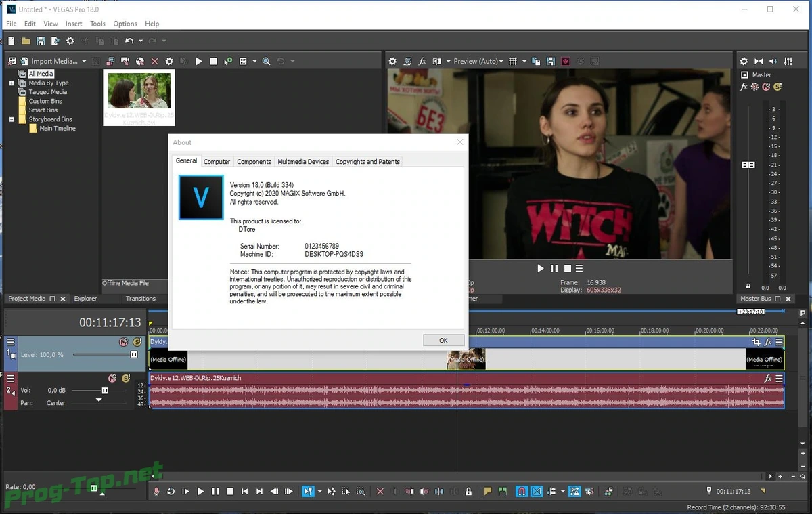The image size is (812, 514).
Task: Start preview in Project Media toolbar
Action: pyautogui.click(x=199, y=61)
